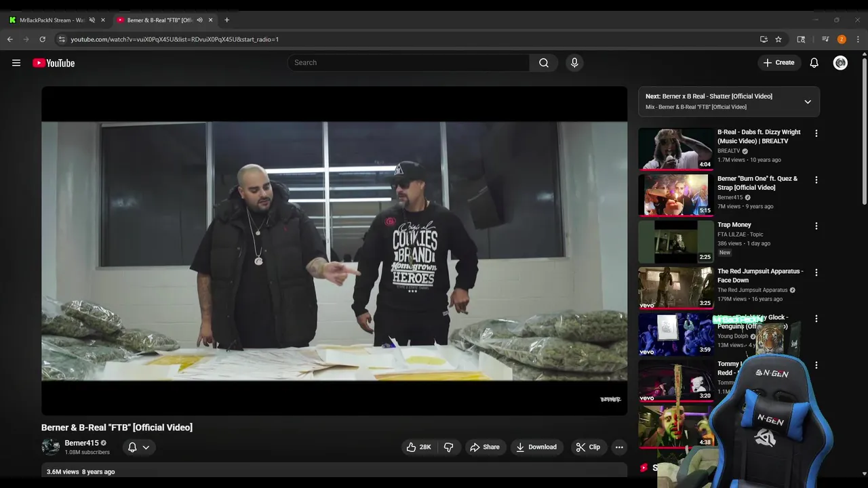Open the browser extensions icon
Screen dimensions: 868x488
click(x=801, y=39)
